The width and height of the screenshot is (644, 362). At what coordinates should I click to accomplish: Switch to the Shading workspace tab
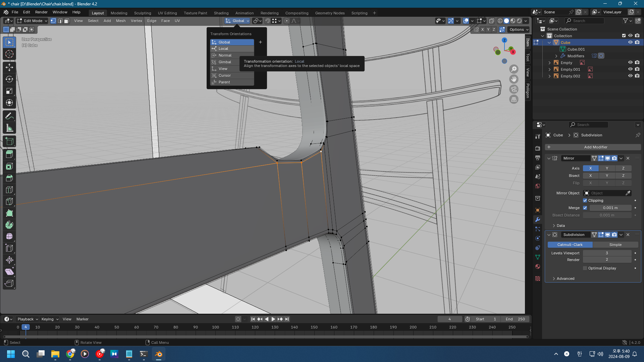[221, 13]
